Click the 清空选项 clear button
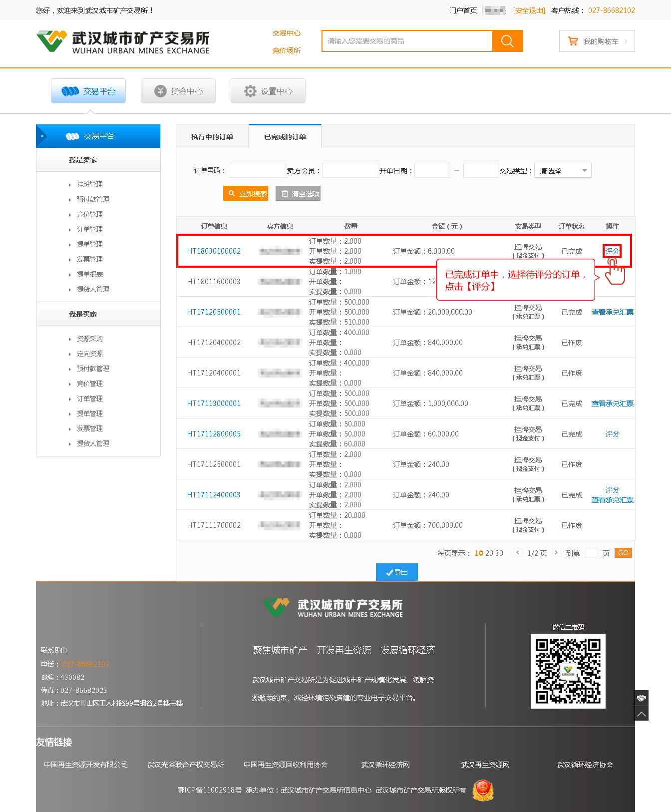 [x=298, y=194]
